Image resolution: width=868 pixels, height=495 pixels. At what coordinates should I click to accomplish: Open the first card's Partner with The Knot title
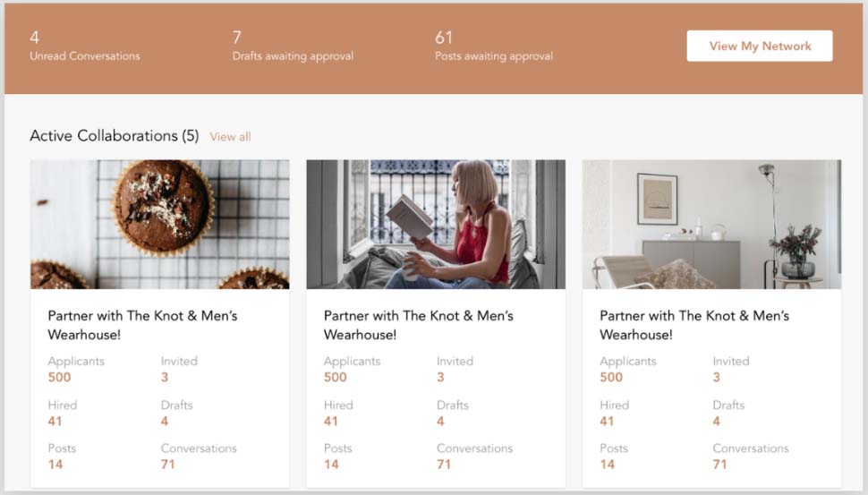point(143,325)
